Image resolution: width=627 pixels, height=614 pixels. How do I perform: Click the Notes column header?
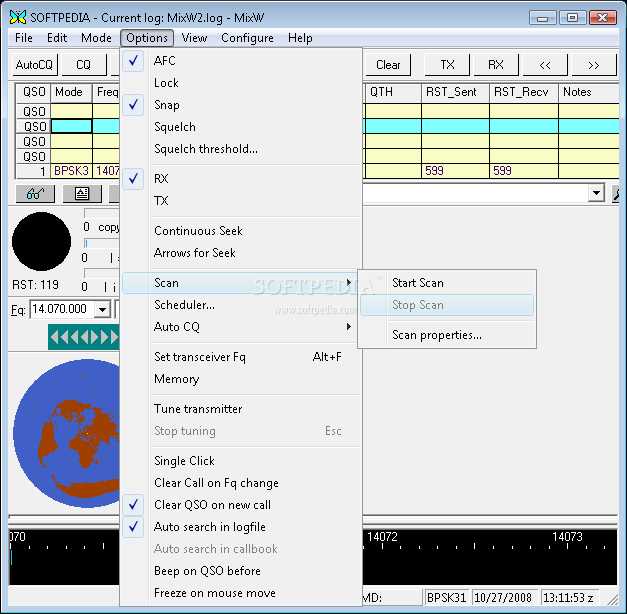pos(589,92)
